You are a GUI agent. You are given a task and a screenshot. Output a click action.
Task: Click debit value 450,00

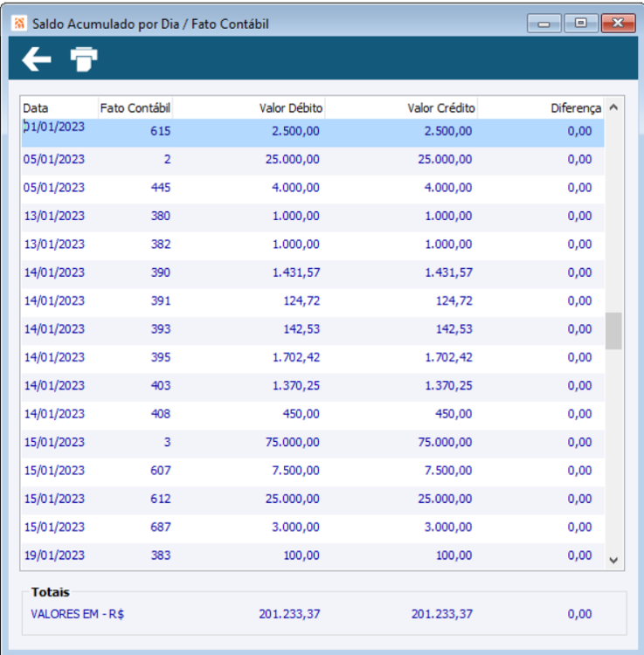click(301, 414)
